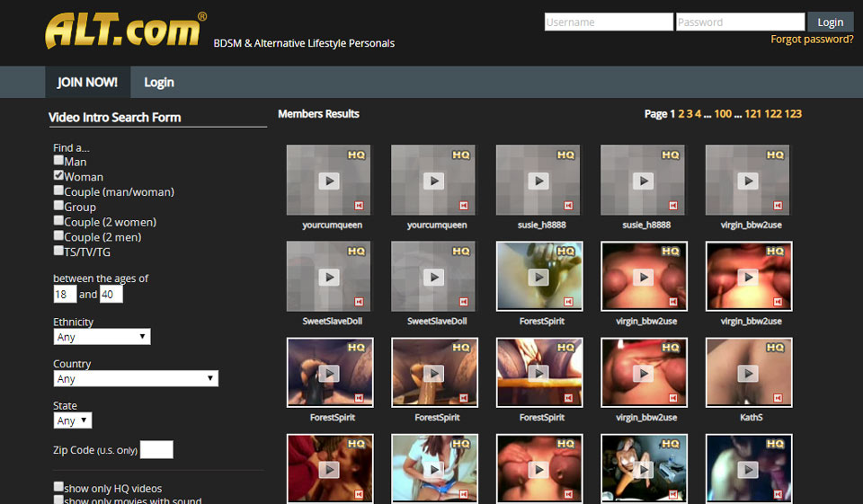Open the Ethnicity dropdown
Screen dimensions: 863x504
tap(102, 337)
